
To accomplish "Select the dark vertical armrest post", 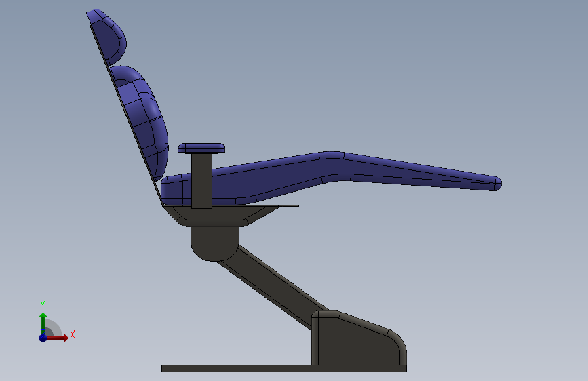I will 201,180.
